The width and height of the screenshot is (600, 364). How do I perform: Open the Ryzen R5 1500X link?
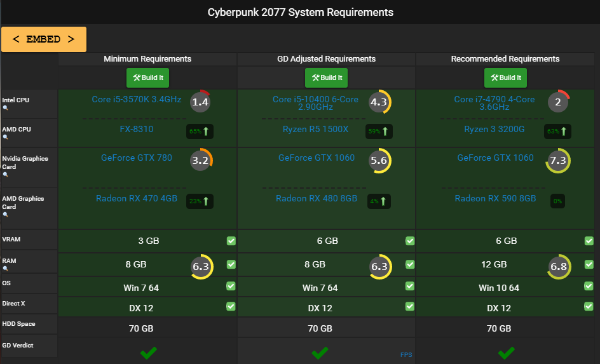click(315, 129)
